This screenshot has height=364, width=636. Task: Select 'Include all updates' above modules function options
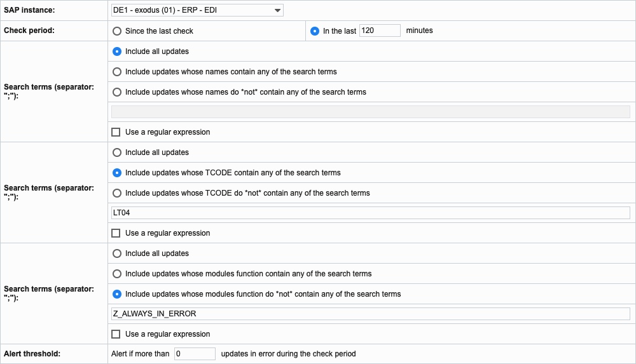[x=117, y=253]
